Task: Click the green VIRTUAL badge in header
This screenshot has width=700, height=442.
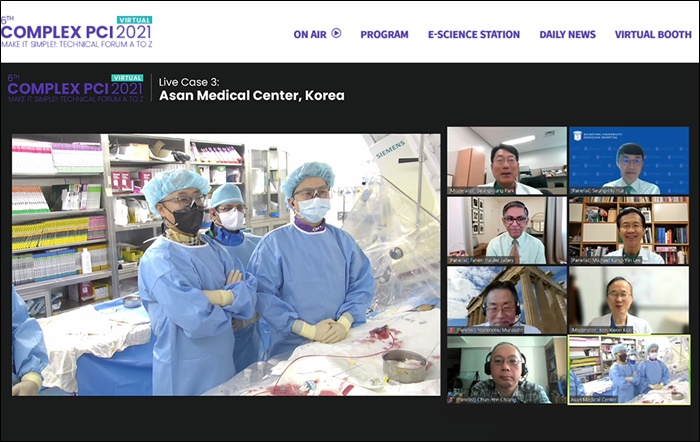Action: coord(134,20)
